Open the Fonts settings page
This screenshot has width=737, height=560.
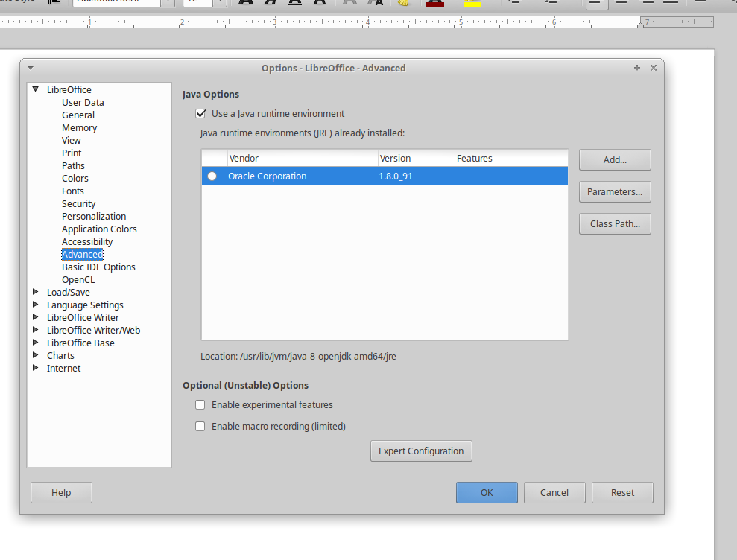point(73,191)
